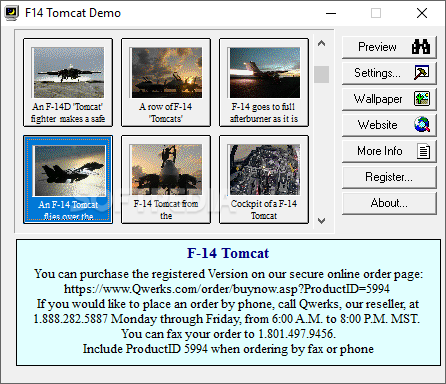Click the document icon beside More Info
This screenshot has height=384, width=446.
(423, 151)
